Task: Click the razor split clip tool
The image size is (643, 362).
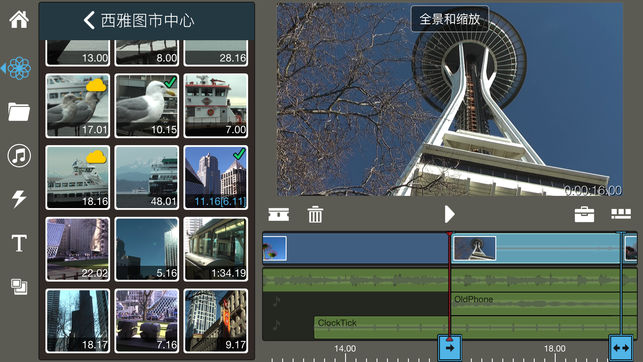Action: pyautogui.click(x=278, y=214)
